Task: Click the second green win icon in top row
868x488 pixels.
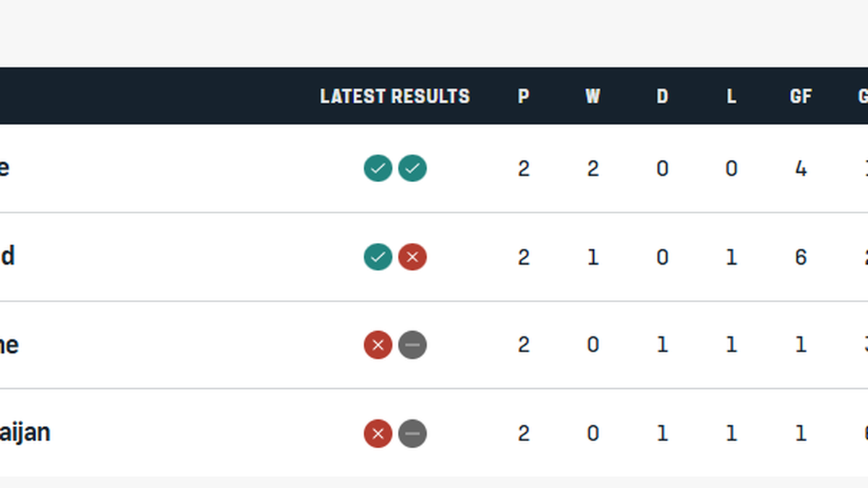Action: (412, 168)
